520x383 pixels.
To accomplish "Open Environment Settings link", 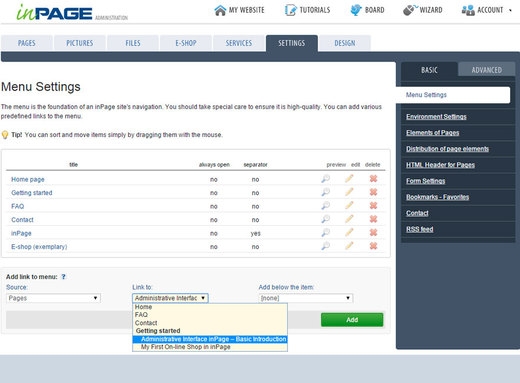I will tap(436, 117).
